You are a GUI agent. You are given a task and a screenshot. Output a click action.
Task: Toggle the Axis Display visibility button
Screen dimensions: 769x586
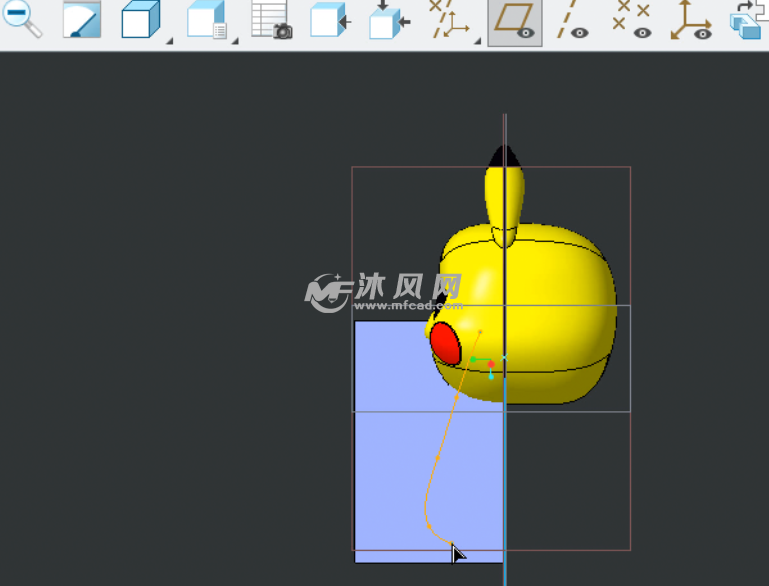572,20
